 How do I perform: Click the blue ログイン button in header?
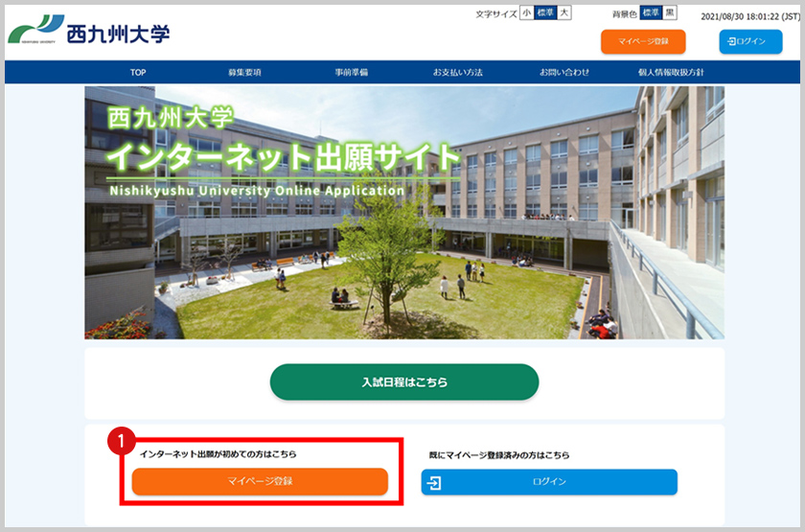[x=750, y=41]
